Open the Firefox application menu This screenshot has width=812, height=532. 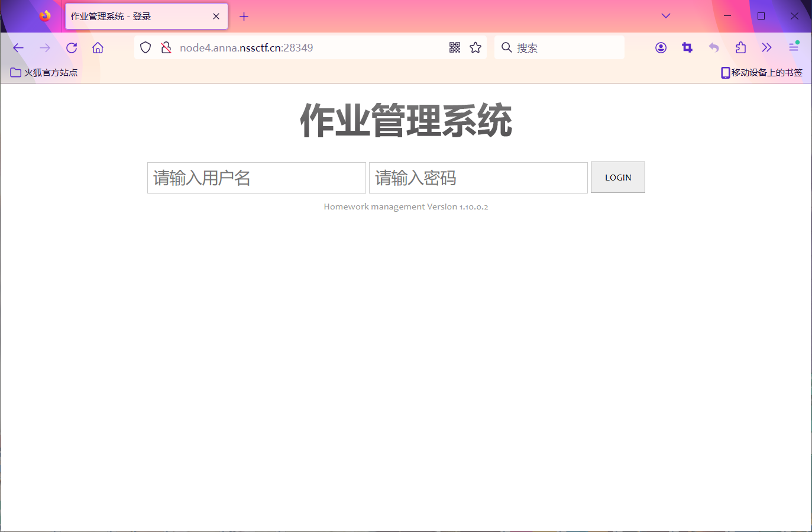click(x=794, y=47)
